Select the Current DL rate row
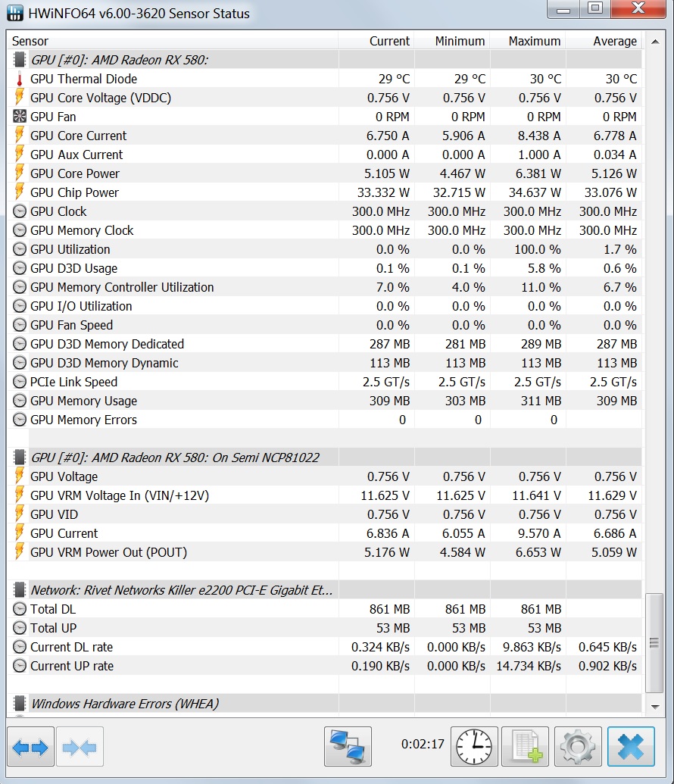The width and height of the screenshot is (674, 784). (x=325, y=647)
